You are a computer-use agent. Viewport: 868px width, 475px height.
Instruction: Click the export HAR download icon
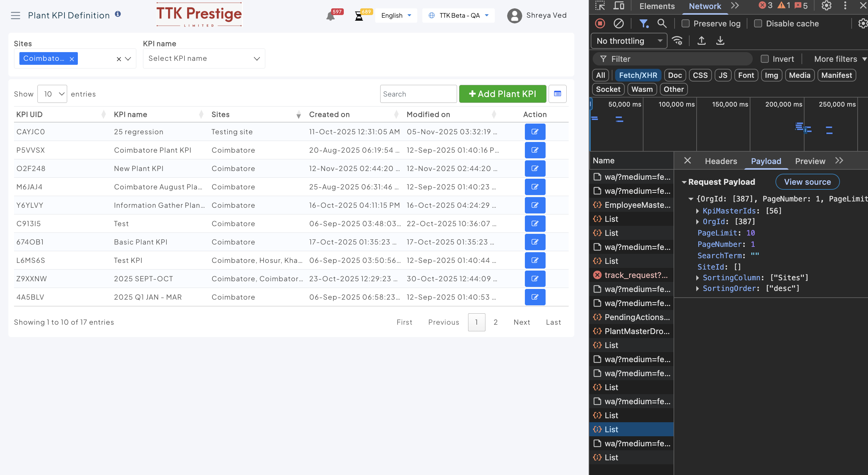pyautogui.click(x=720, y=41)
